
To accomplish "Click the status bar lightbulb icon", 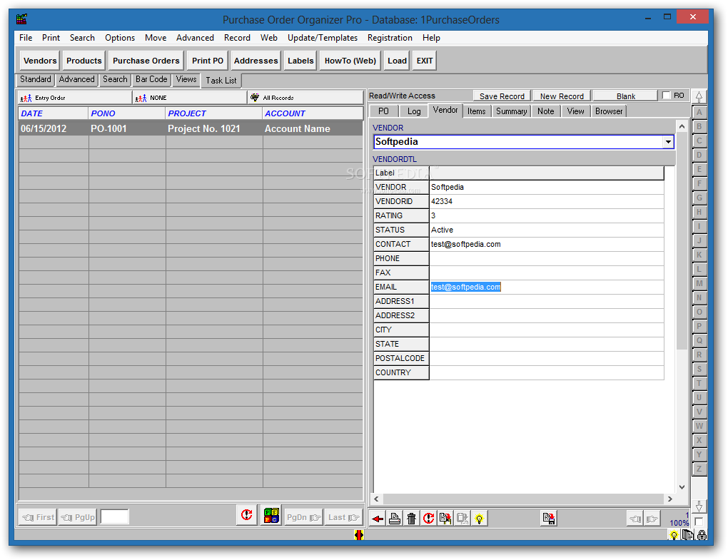I will click(674, 535).
